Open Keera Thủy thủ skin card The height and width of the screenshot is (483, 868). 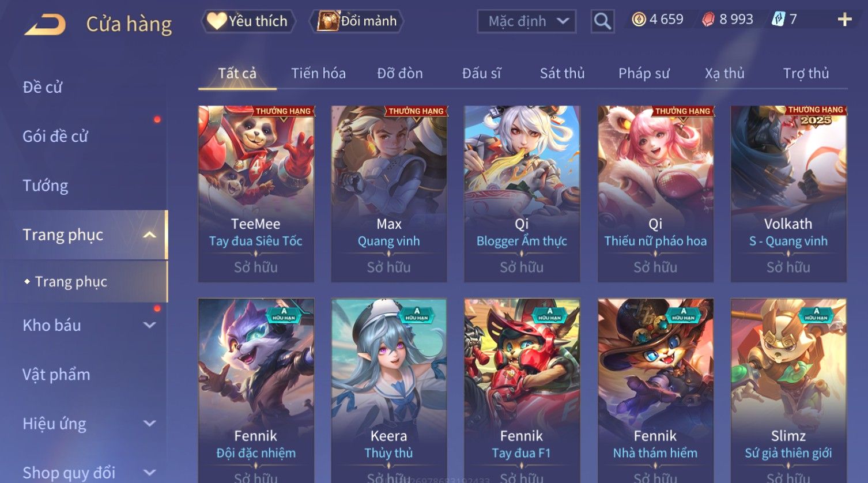coord(388,390)
